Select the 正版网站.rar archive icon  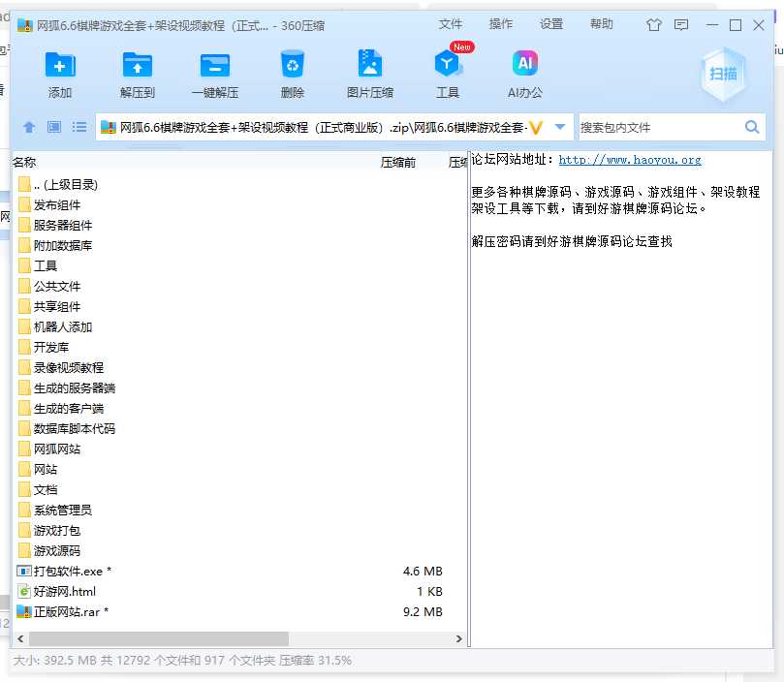tap(24, 611)
